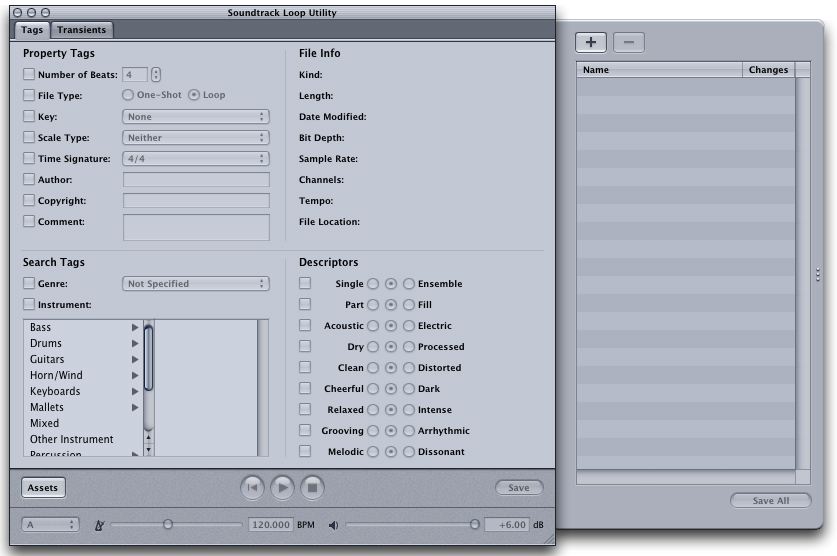Expand the Guitars instrument arrow

(135, 359)
